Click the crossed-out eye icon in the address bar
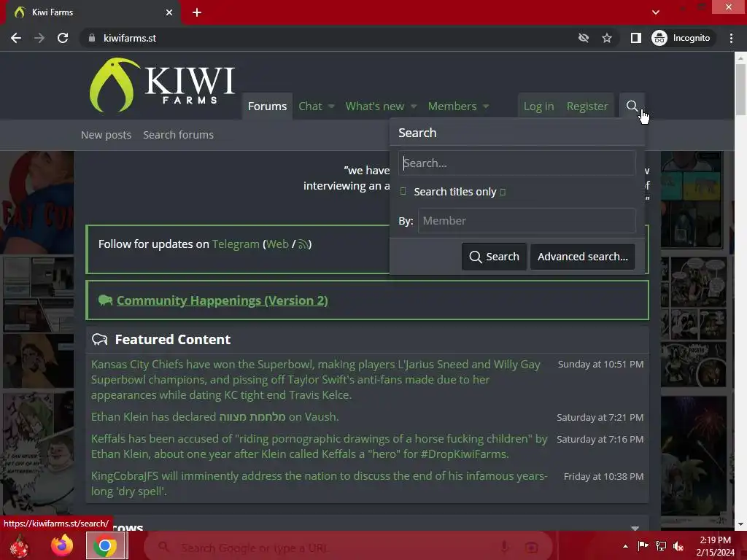Image resolution: width=747 pixels, height=560 pixels. (583, 38)
